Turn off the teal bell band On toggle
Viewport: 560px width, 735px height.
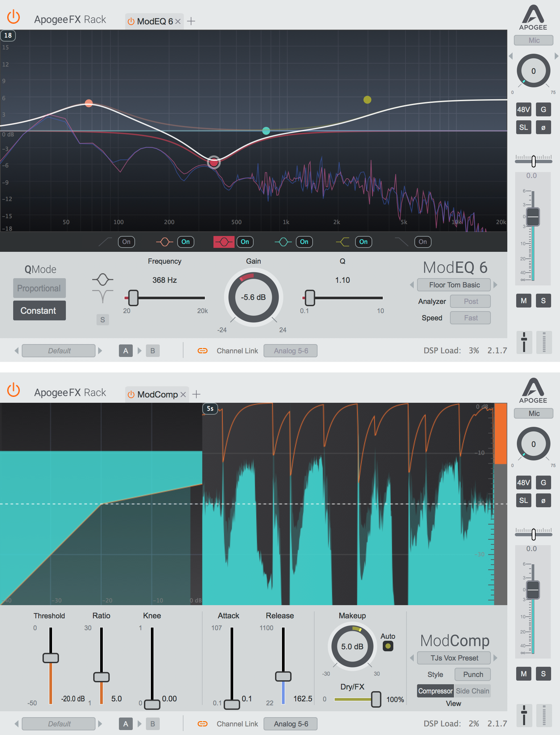(x=304, y=242)
